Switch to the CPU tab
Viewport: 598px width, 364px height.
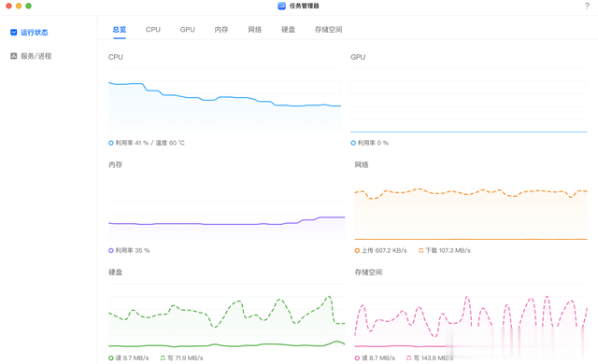click(x=153, y=30)
